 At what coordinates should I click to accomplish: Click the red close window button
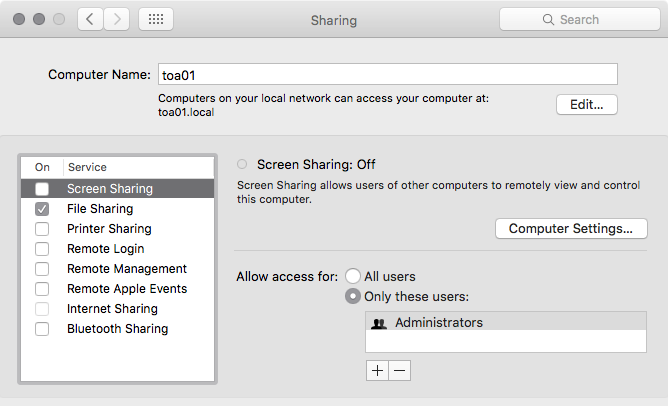pyautogui.click(x=19, y=19)
